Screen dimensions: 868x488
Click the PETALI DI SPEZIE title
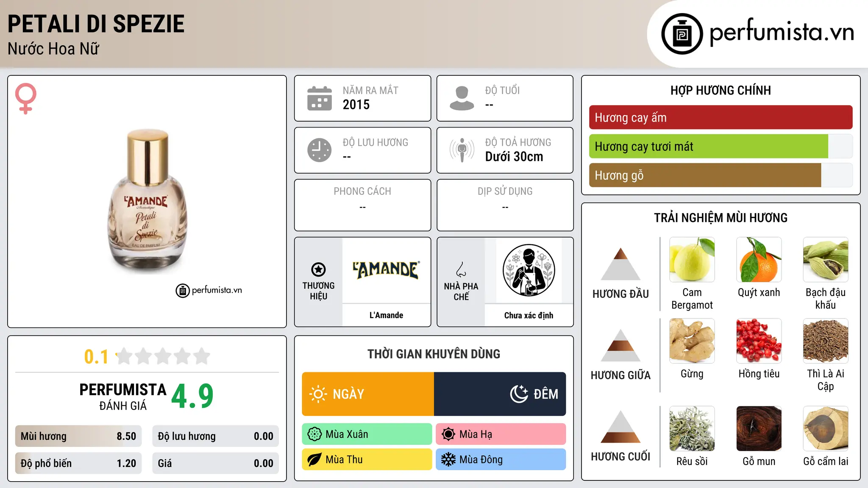(96, 24)
